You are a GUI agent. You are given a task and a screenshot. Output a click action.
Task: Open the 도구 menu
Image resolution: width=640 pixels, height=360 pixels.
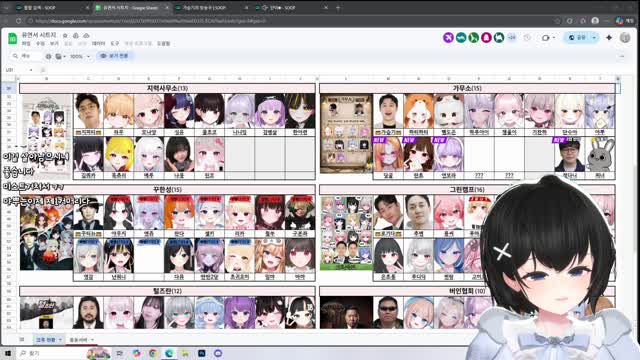pyautogui.click(x=115, y=43)
